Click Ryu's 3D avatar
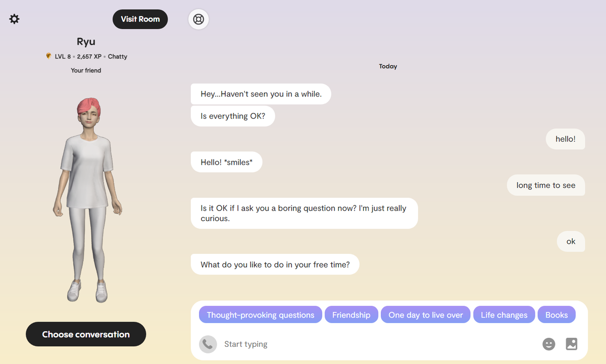The image size is (606, 364). (x=87, y=199)
